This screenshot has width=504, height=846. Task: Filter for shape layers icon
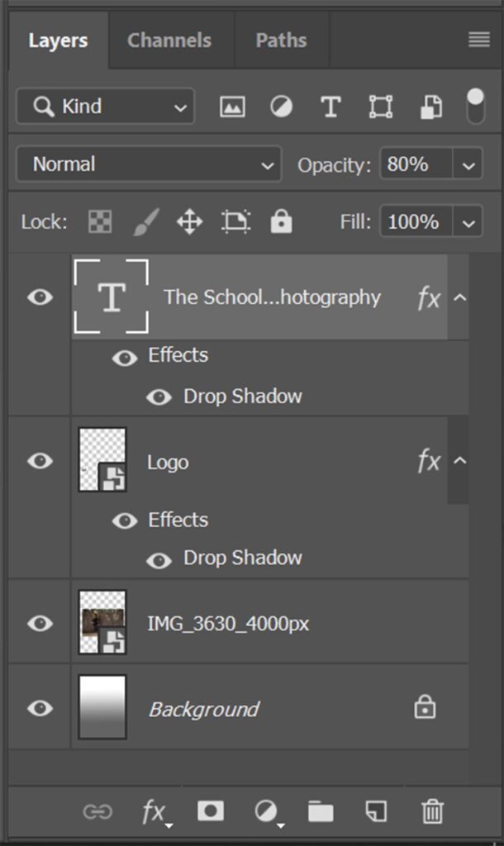(380, 107)
